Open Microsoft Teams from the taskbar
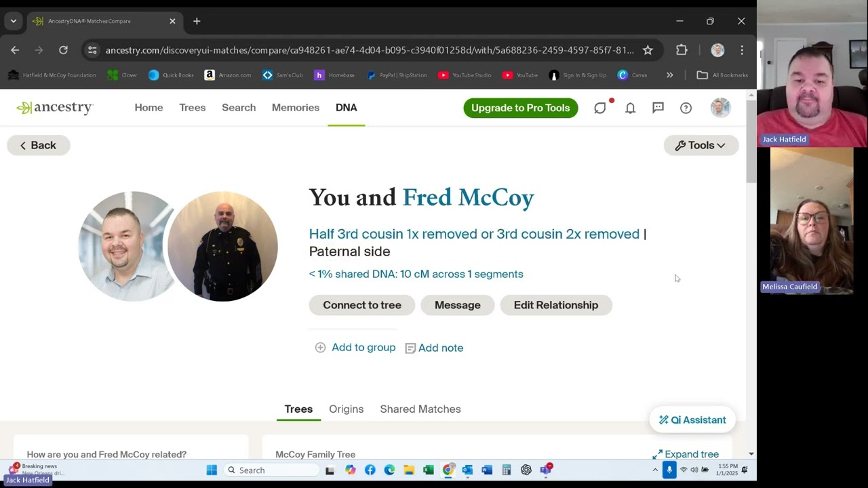 (546, 470)
